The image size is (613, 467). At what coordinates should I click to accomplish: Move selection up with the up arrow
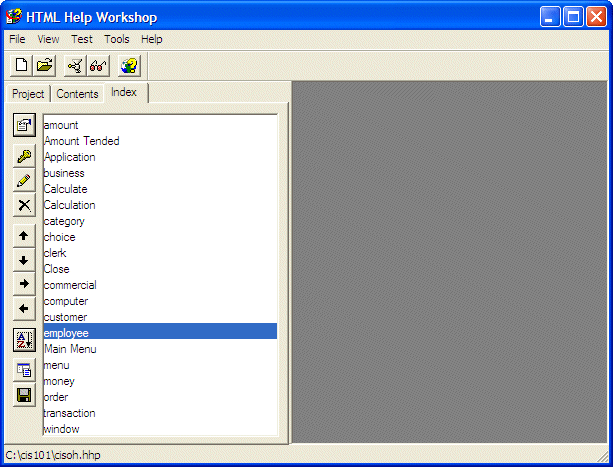(x=24, y=236)
